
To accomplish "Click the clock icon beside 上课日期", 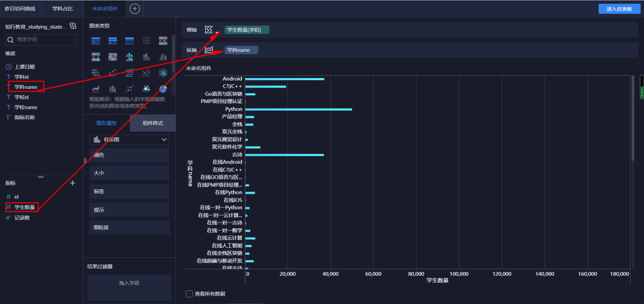I will click(8, 67).
